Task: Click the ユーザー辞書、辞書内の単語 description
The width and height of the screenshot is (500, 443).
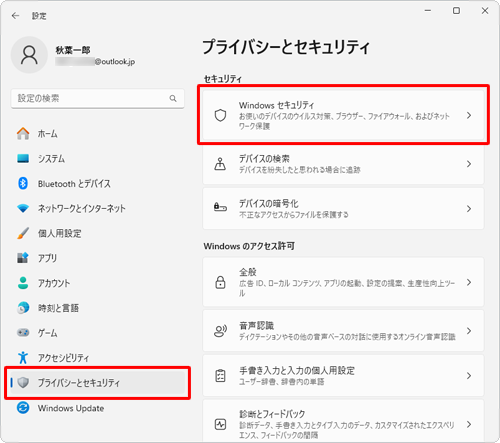Action: click(x=281, y=381)
